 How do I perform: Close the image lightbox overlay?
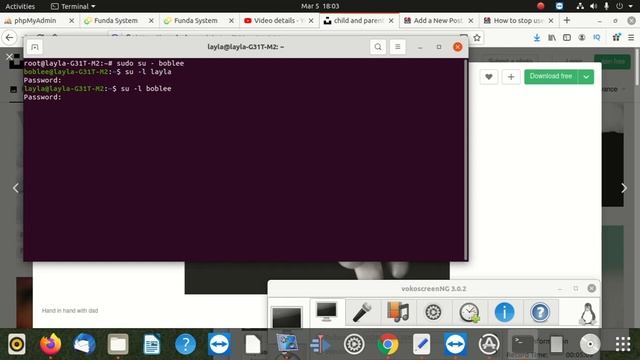coord(9,57)
